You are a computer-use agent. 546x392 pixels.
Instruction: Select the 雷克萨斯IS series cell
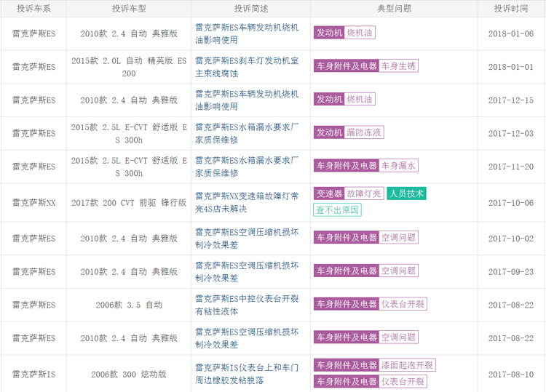pos(33,375)
